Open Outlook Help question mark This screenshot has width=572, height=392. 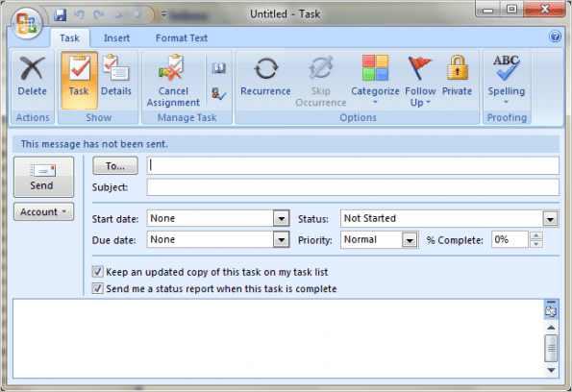click(x=555, y=37)
